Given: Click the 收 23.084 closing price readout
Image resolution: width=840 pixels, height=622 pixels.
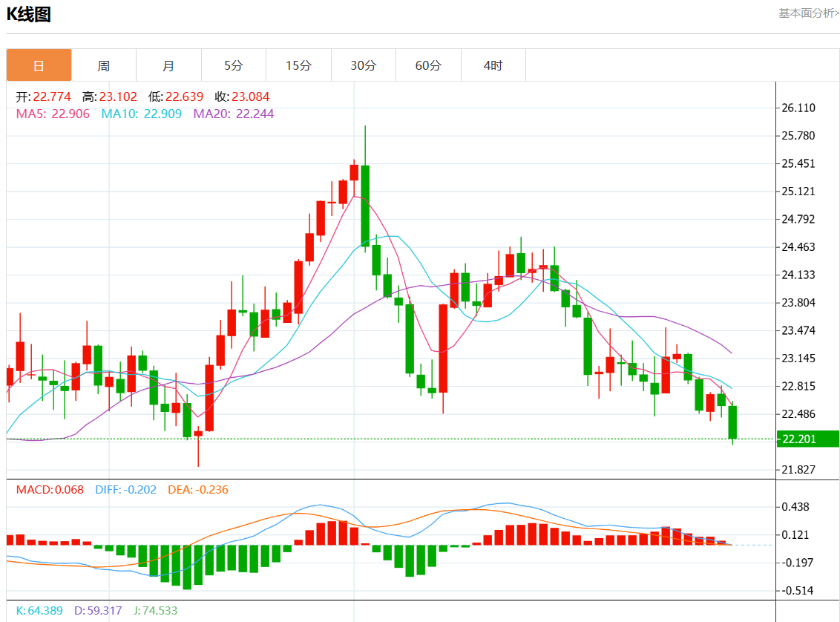Looking at the screenshot, I should (x=242, y=96).
